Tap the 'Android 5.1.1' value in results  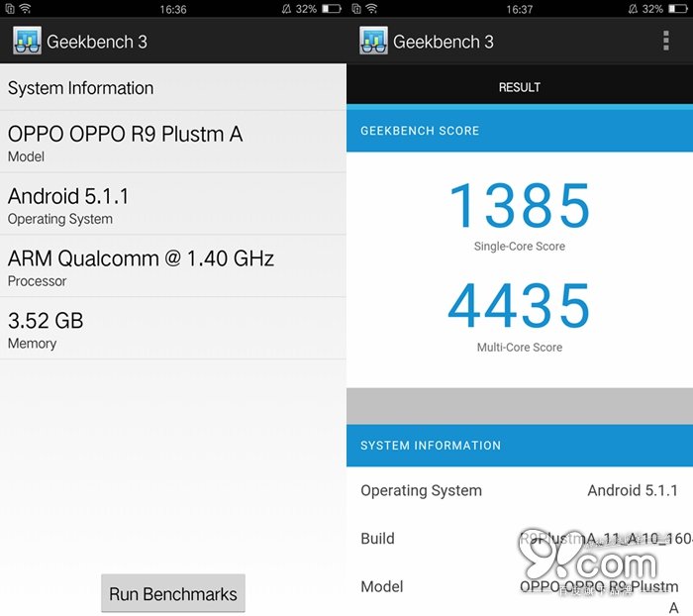tap(633, 490)
